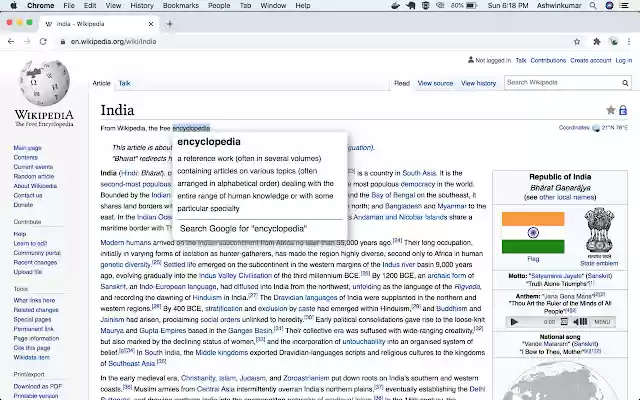Open the Cite this page link
Screen dimensions: 640x400
tap(32, 348)
